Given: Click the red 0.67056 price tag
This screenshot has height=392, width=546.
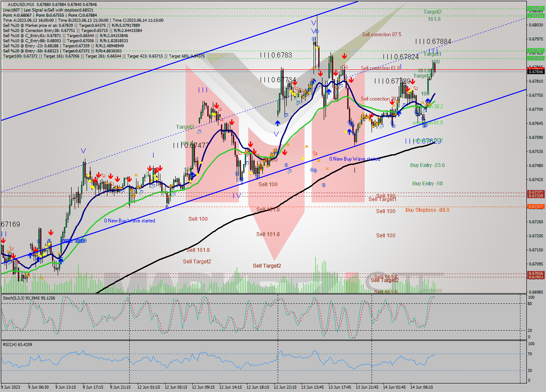Looking at the screenshot, I should [x=536, y=274].
